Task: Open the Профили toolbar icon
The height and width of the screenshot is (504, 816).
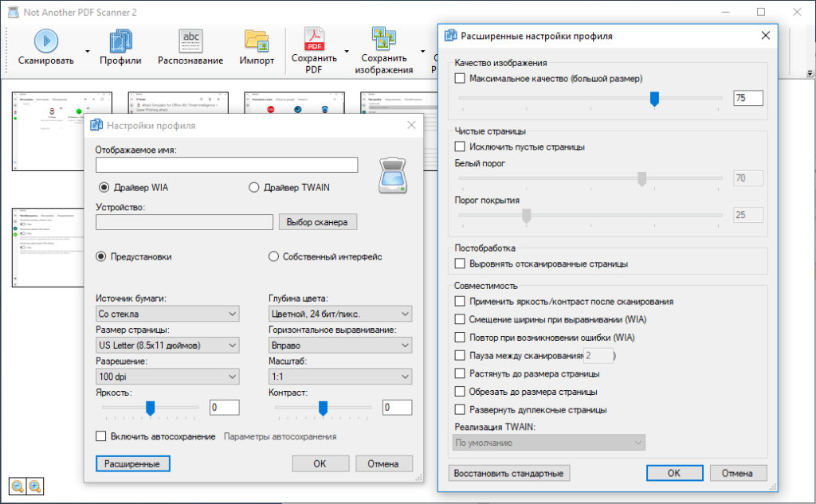Action: [x=121, y=41]
